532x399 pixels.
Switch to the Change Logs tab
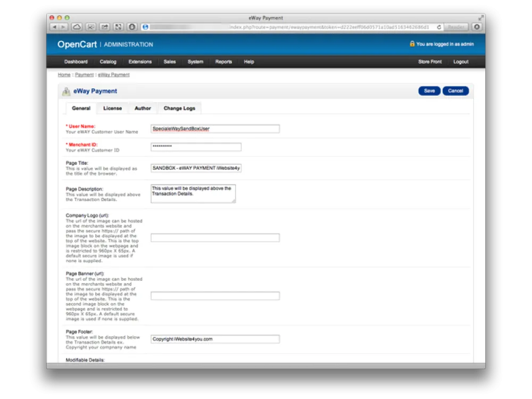point(179,109)
